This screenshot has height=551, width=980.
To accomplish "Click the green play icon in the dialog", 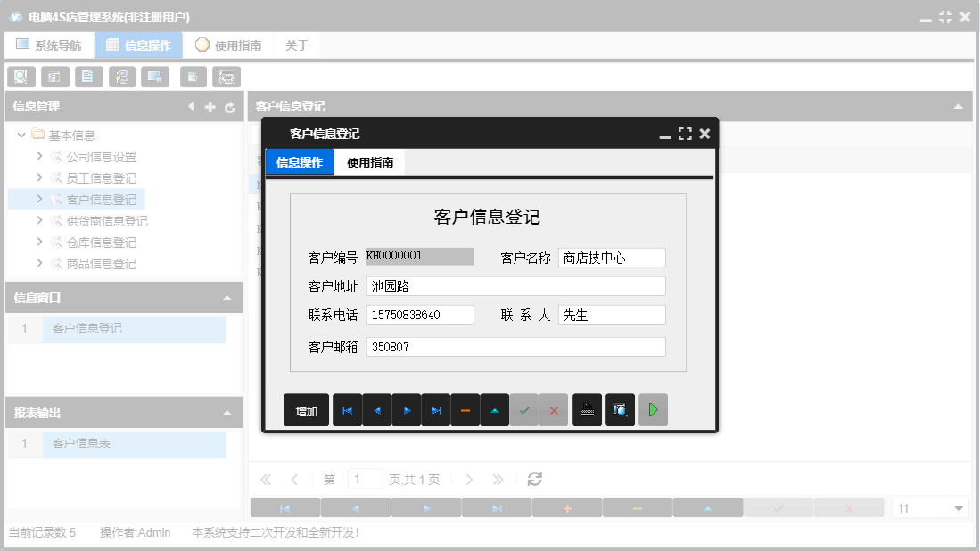I will click(653, 409).
